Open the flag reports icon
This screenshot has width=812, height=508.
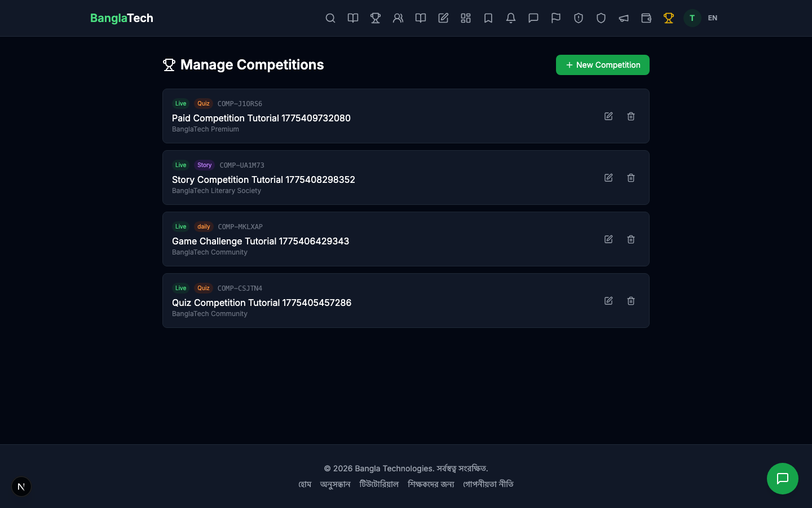[556, 18]
